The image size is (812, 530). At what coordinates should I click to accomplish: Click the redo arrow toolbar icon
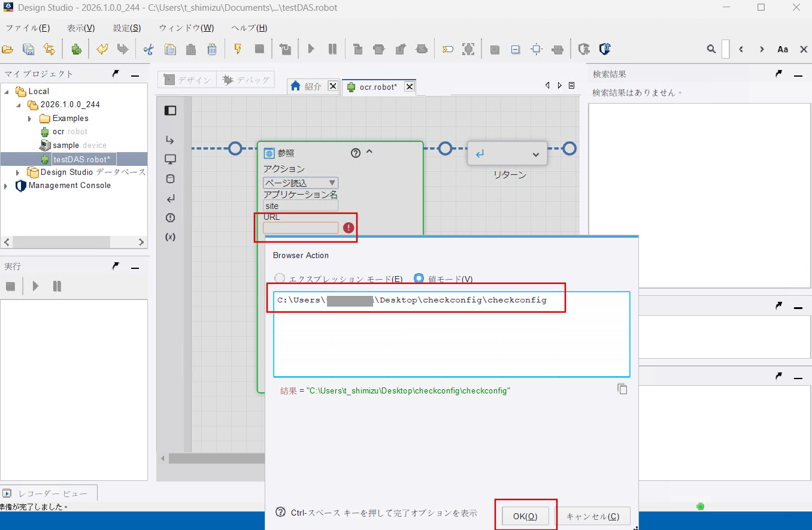point(123,49)
